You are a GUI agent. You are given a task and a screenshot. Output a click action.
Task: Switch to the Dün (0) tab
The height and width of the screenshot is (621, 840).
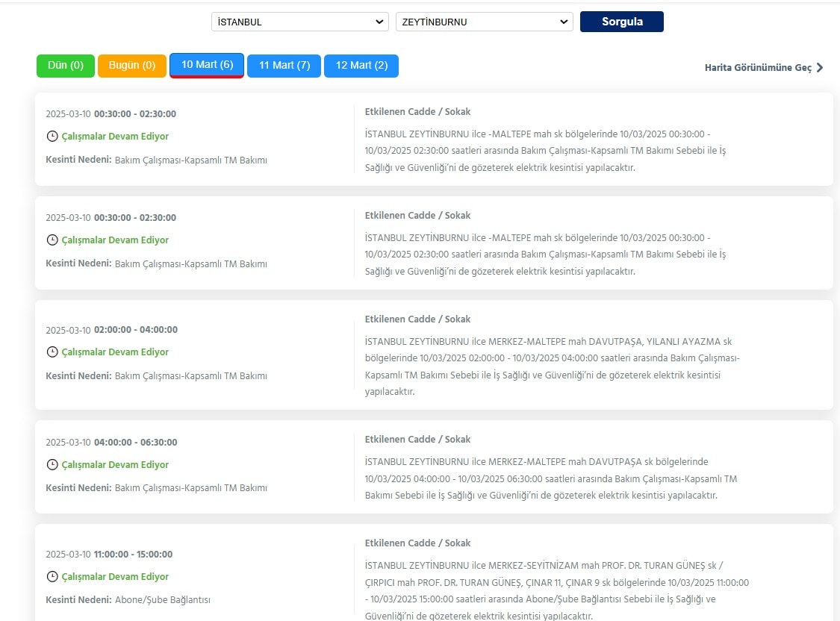click(66, 66)
